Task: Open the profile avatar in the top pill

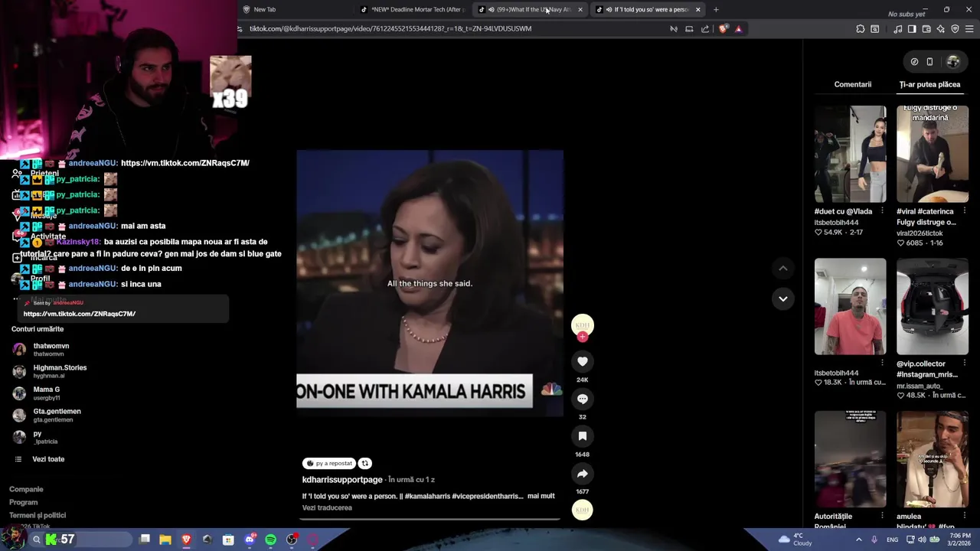Action: coord(953,62)
